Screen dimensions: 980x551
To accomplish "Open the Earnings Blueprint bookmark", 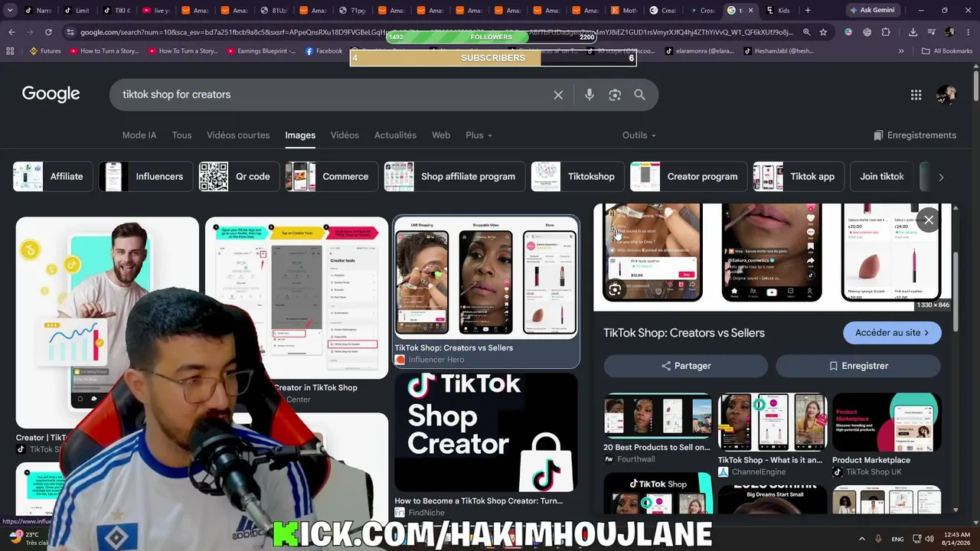I will [x=263, y=51].
